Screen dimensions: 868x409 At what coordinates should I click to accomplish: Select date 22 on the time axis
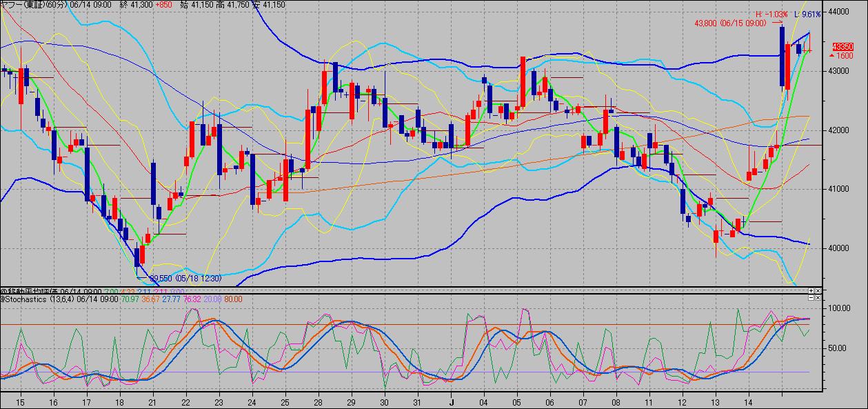click(x=186, y=401)
